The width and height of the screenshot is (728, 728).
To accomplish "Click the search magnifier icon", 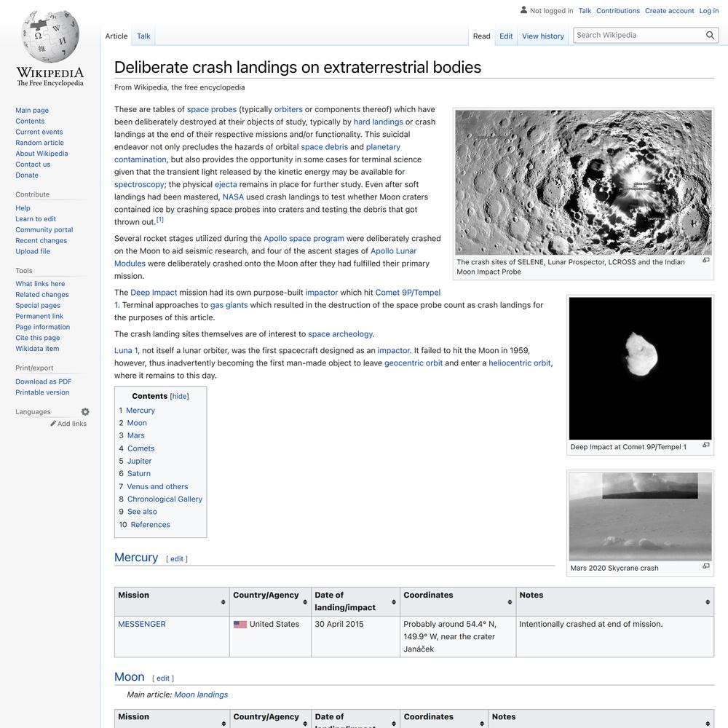I will click(709, 35).
